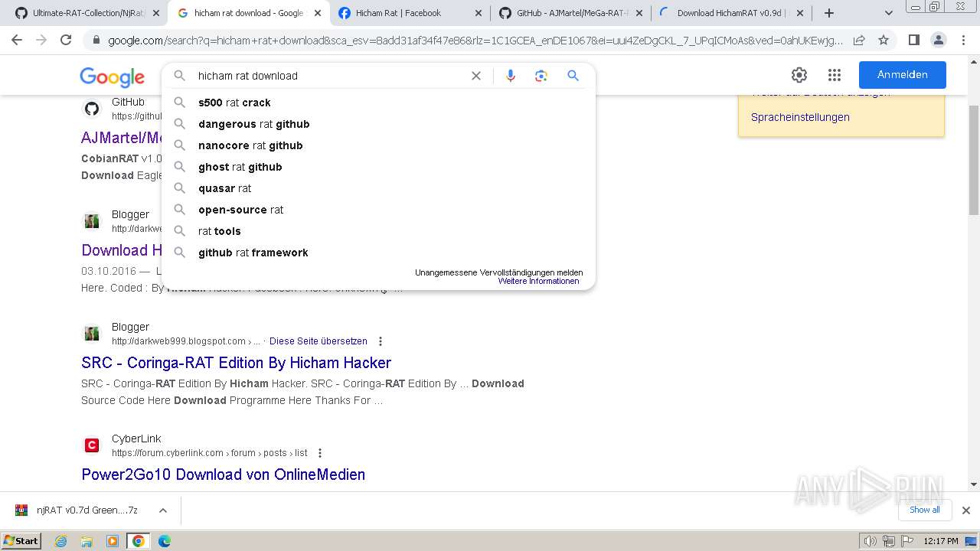The image size is (980, 551).
Task: Click 'Weitere Informationen' link
Action: 538,282
